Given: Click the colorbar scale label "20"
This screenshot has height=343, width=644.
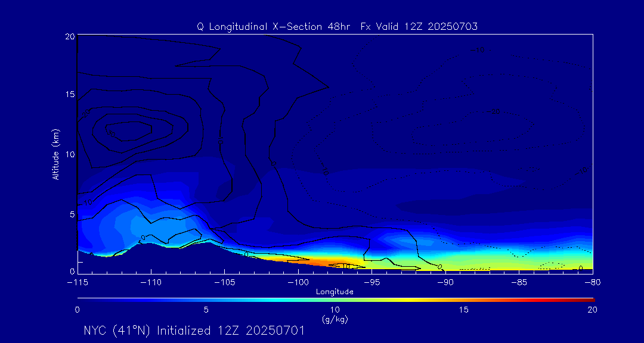Looking at the screenshot, I should point(592,310).
